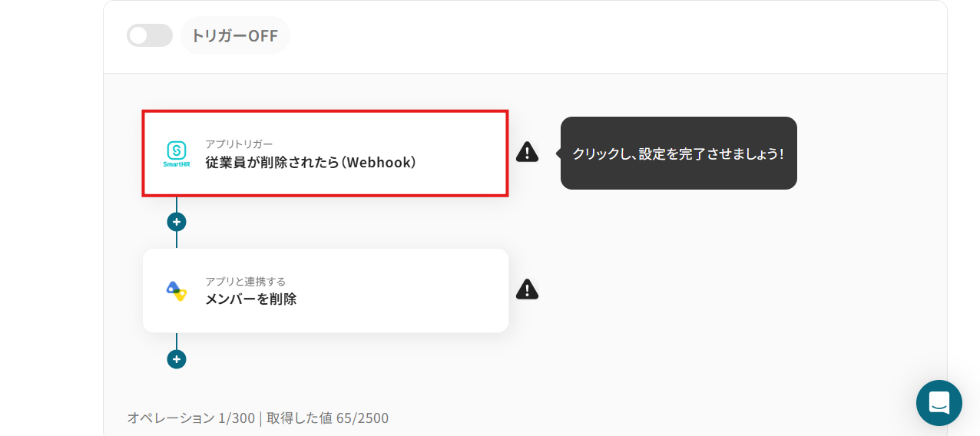The width and height of the screenshot is (980, 436).
Task: Click the SmartHR logo icon
Action: pos(177,153)
